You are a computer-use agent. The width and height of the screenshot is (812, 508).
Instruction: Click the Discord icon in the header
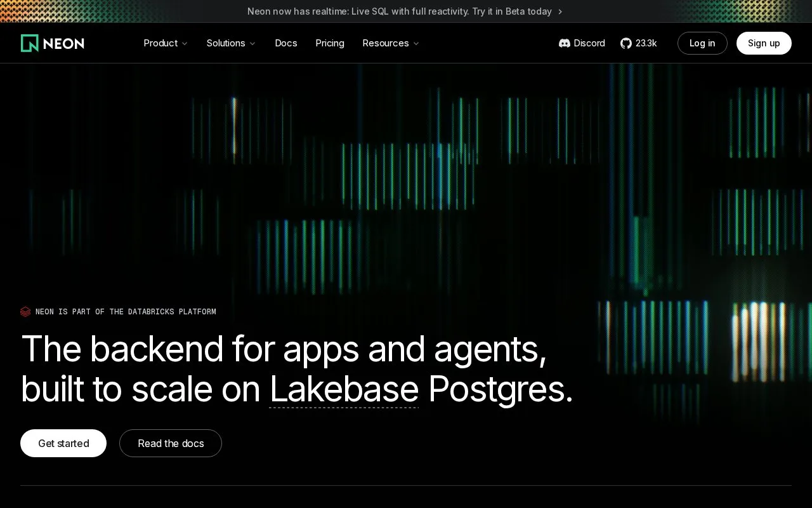tap(565, 43)
